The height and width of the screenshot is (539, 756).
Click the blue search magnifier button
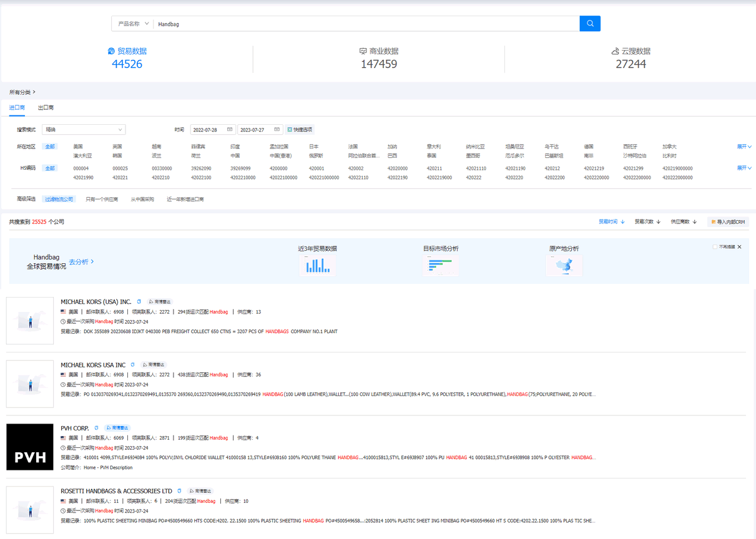pyautogui.click(x=590, y=24)
